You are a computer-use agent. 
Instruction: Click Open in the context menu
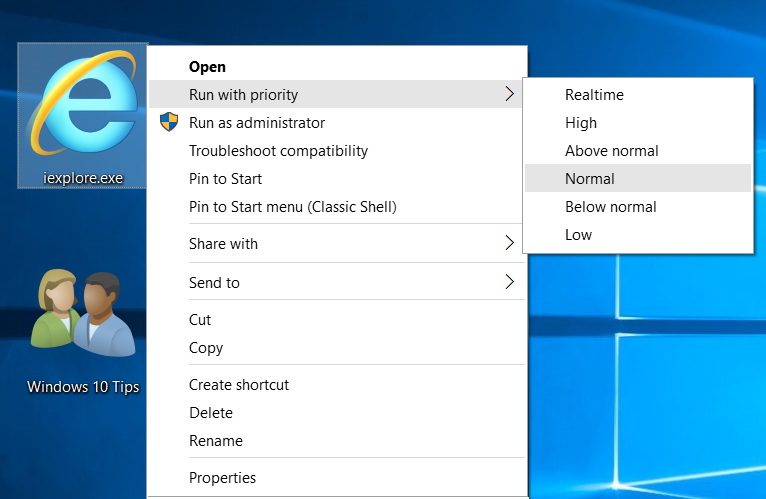point(337,66)
